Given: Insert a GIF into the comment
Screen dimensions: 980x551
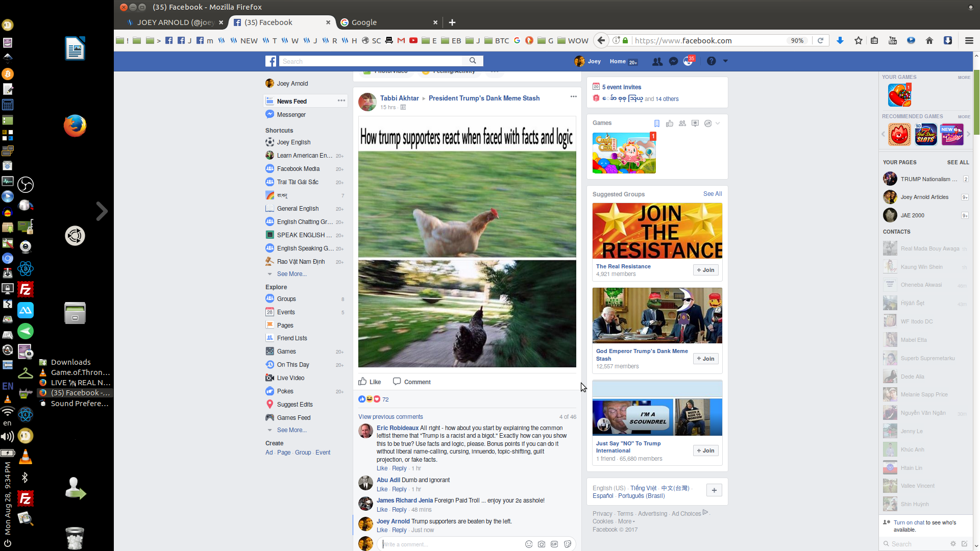Looking at the screenshot, I should (x=554, y=544).
